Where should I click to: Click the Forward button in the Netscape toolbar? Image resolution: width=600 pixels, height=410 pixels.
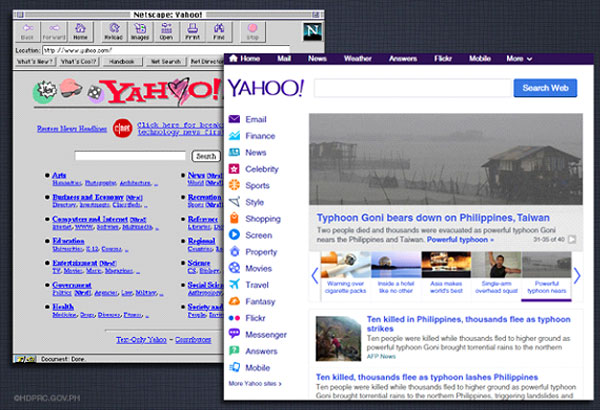click(54, 32)
